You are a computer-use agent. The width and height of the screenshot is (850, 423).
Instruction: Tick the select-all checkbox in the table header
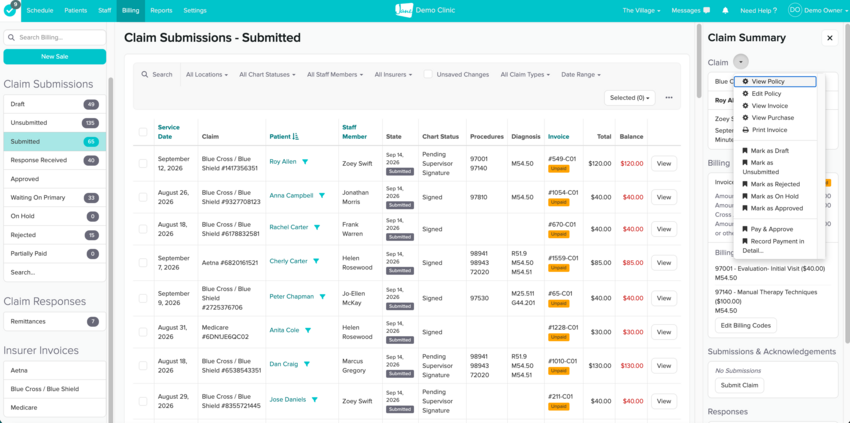[143, 132]
